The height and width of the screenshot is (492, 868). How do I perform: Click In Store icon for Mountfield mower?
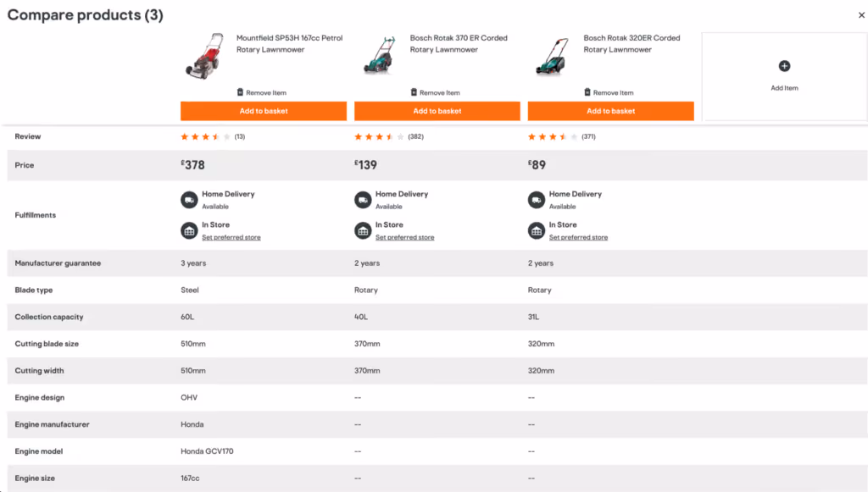pyautogui.click(x=189, y=230)
